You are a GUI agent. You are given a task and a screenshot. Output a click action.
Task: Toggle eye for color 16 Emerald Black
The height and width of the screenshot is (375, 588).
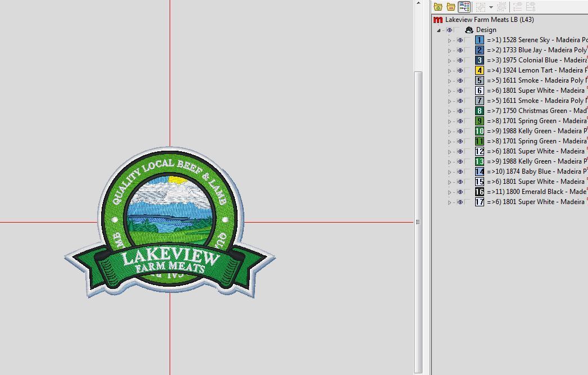point(460,192)
